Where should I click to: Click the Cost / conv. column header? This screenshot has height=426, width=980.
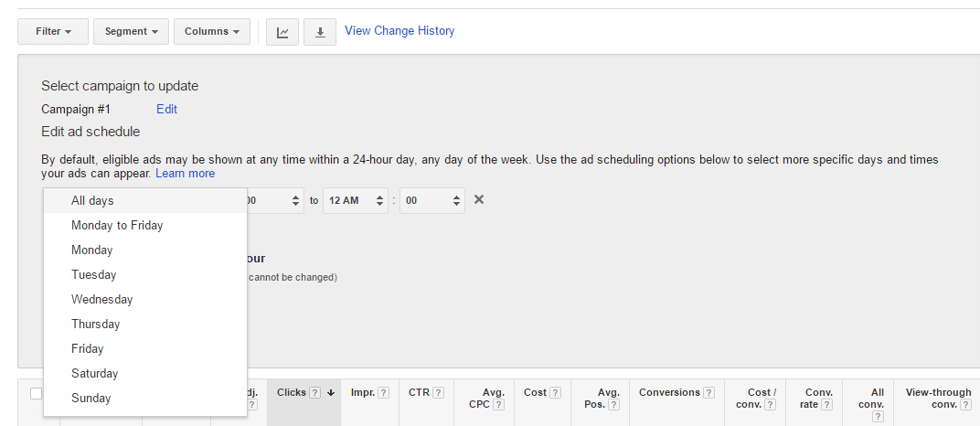pyautogui.click(x=756, y=398)
